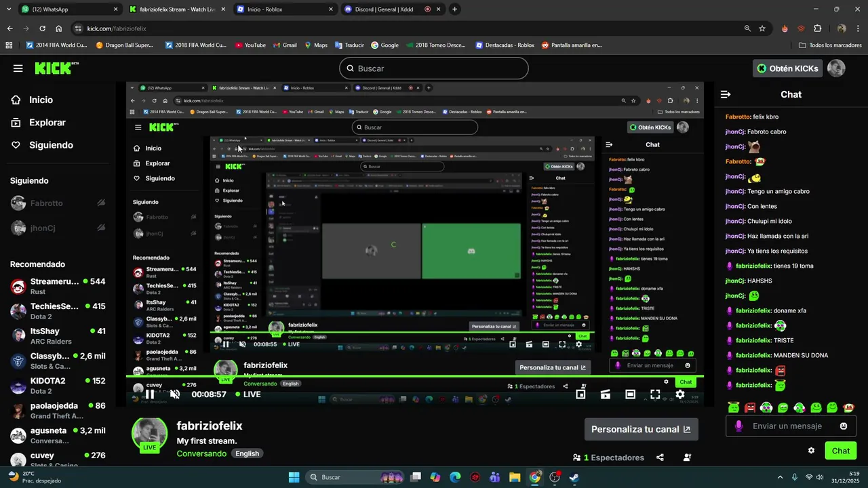The height and width of the screenshot is (488, 868).
Task: Pause the live stream
Action: [150, 394]
